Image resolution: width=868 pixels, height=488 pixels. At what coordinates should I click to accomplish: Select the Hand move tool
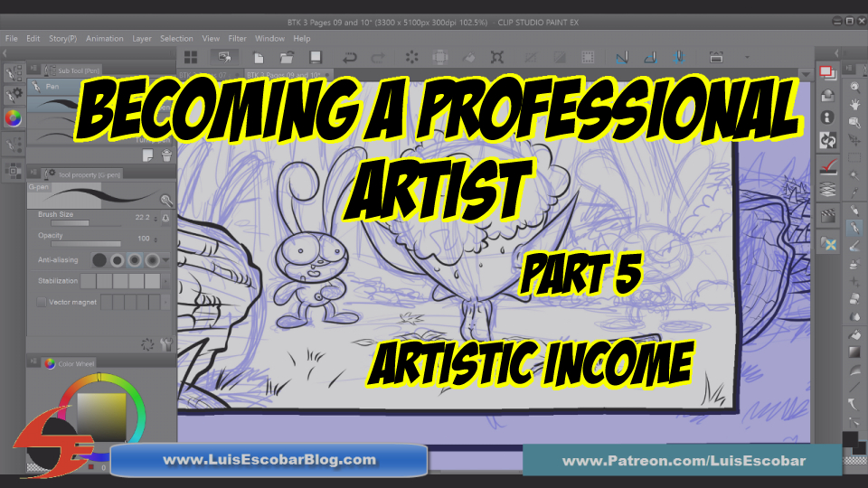854,105
